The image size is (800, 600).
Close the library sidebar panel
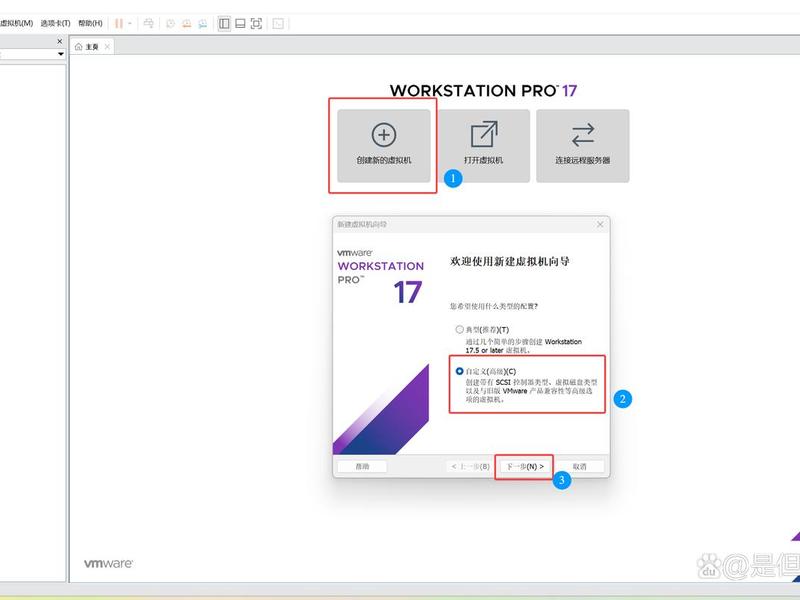pos(60,41)
